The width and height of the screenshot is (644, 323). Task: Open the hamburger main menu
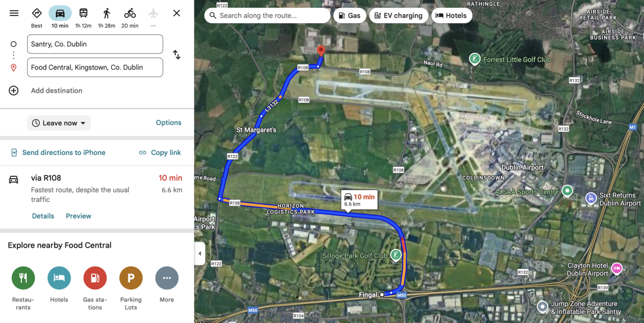point(14,13)
